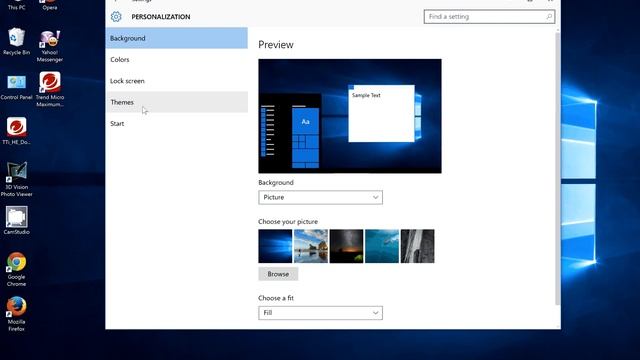Viewport: 640px width, 360px height.
Task: Launch Trend Micro Maximum desktop icon
Action: tap(49, 89)
